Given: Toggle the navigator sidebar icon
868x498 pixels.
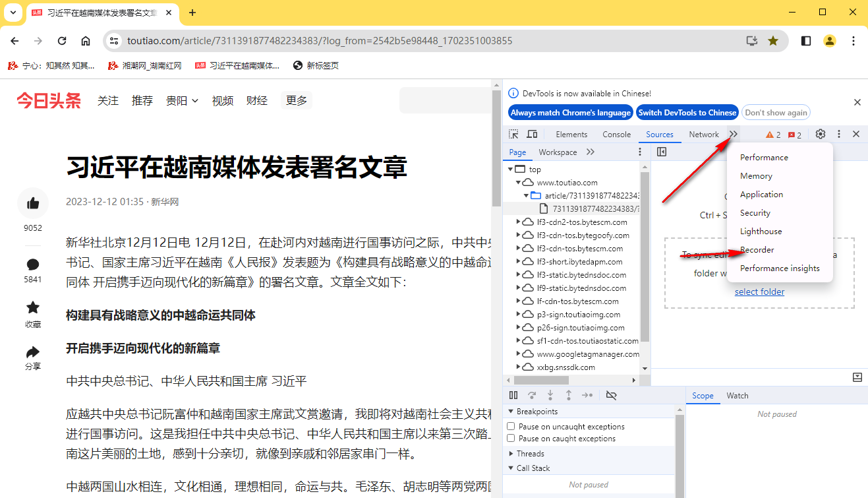Looking at the screenshot, I should (x=662, y=152).
